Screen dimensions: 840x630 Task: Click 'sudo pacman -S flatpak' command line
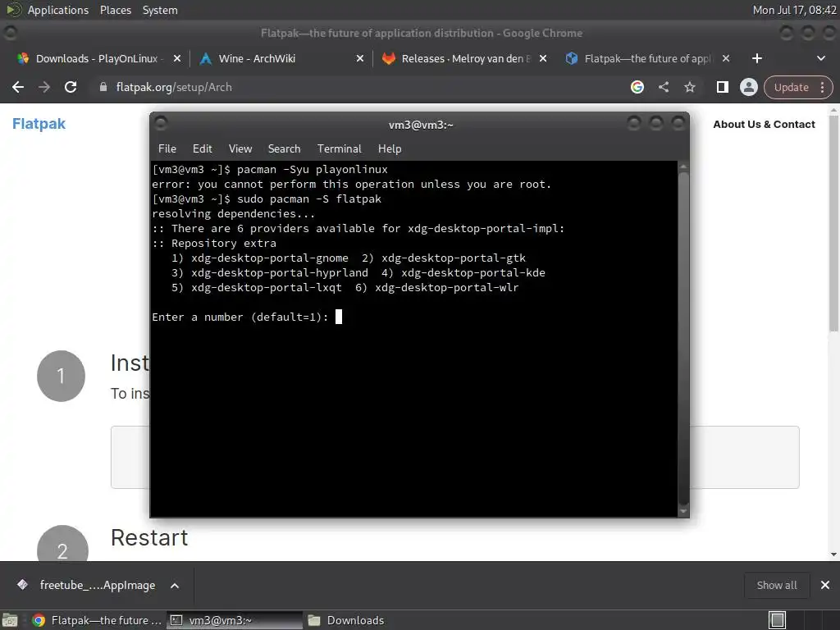[x=309, y=199]
